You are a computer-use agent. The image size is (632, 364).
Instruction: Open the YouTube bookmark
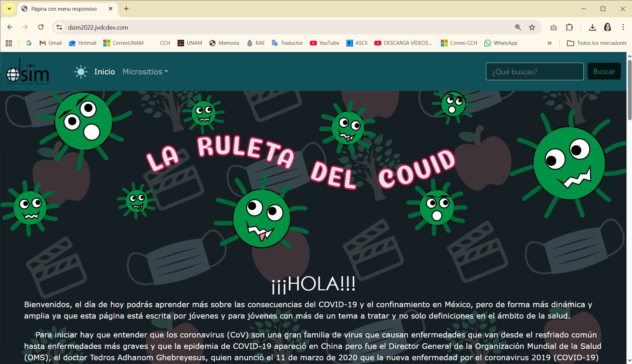(x=324, y=43)
